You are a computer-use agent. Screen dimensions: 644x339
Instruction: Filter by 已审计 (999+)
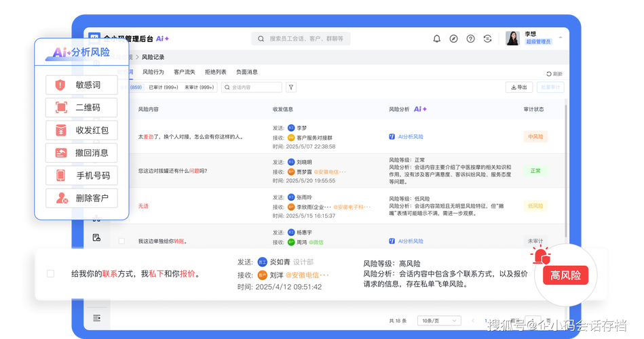[163, 87]
